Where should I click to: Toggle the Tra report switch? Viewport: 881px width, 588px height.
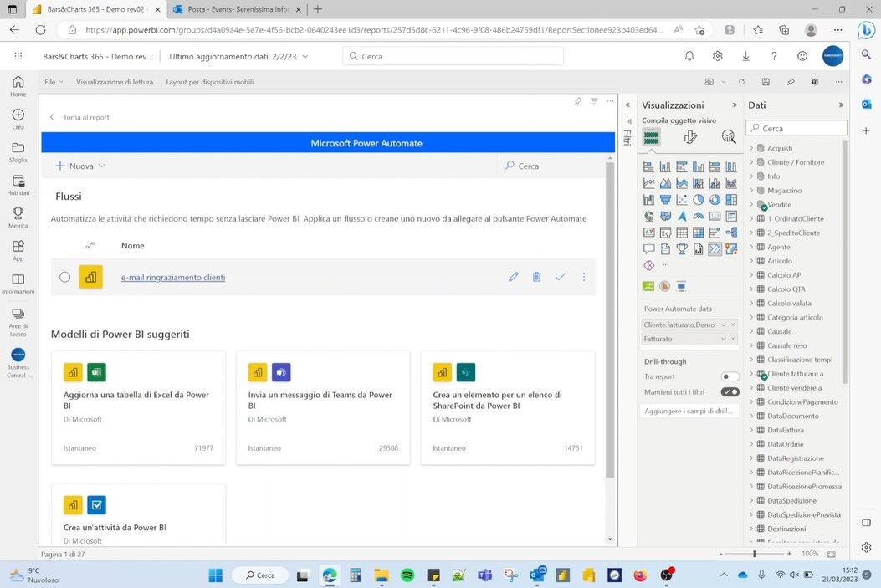[x=730, y=377]
